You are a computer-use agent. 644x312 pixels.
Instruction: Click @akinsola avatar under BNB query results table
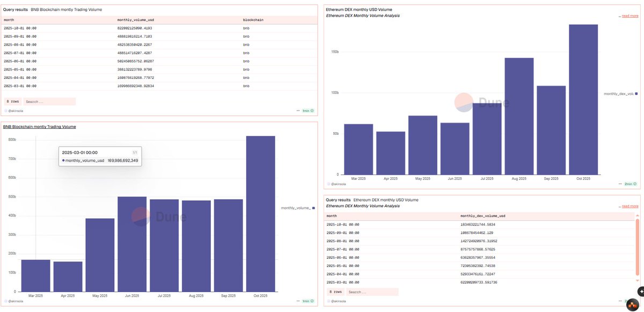point(6,111)
